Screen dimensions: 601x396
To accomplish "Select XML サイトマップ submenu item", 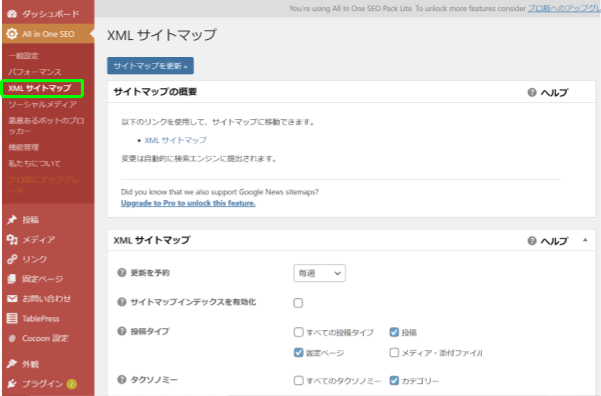I will click(x=40, y=88).
